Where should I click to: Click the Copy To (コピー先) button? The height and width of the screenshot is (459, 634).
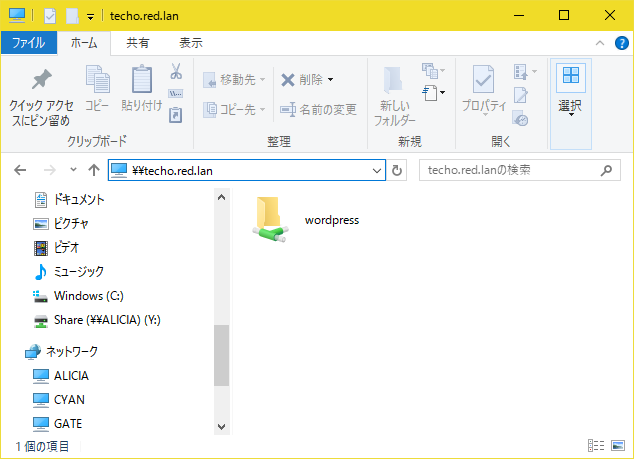(234, 109)
